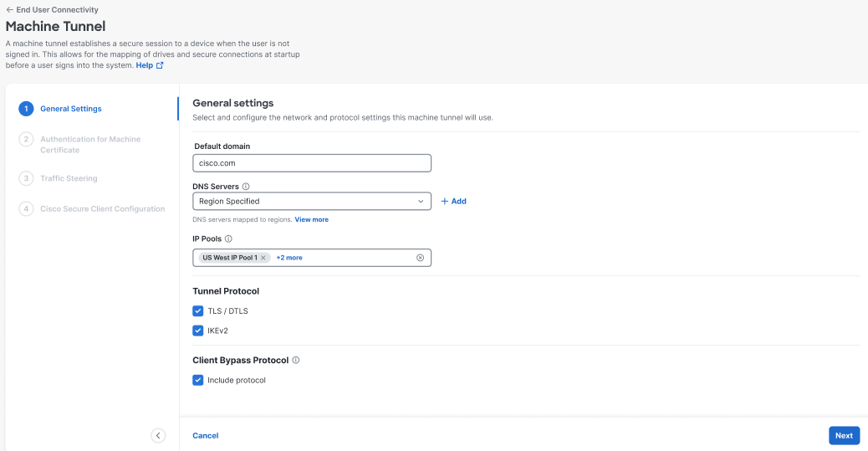Click the back arrow to End User Connectivity
Image resolution: width=868 pixels, height=451 pixels.
[x=9, y=10]
